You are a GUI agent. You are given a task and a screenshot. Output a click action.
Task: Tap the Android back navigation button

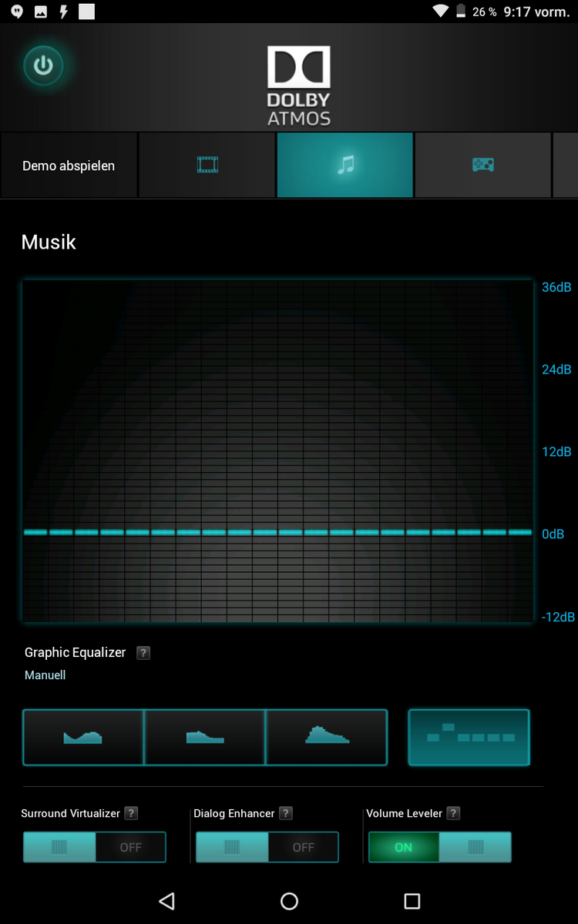pyautogui.click(x=166, y=901)
